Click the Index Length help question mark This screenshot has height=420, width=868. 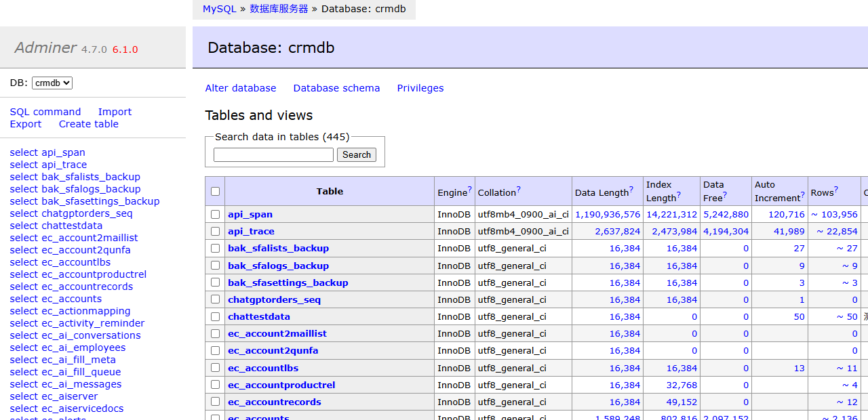click(x=679, y=194)
